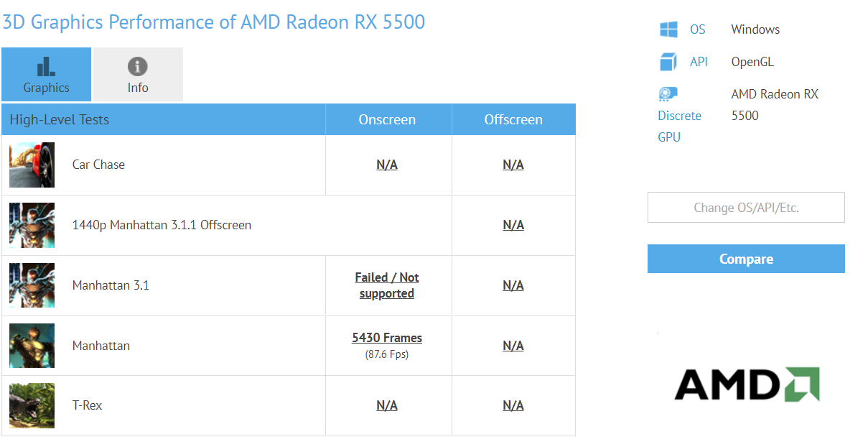Open the 5430 Frames Manhattan onscreen result
This screenshot has width=868, height=442.
(x=387, y=338)
